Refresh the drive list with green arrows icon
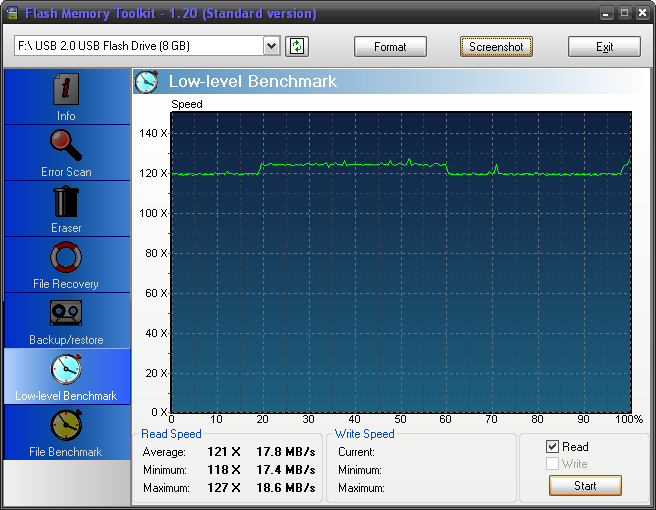 297,46
